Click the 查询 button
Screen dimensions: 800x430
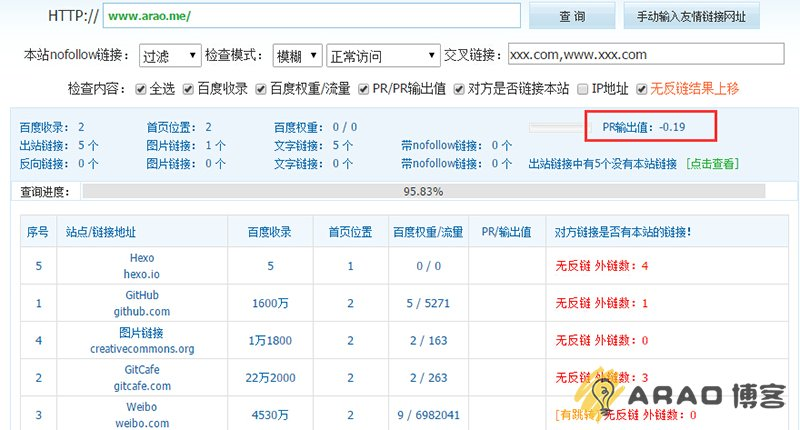(572, 16)
